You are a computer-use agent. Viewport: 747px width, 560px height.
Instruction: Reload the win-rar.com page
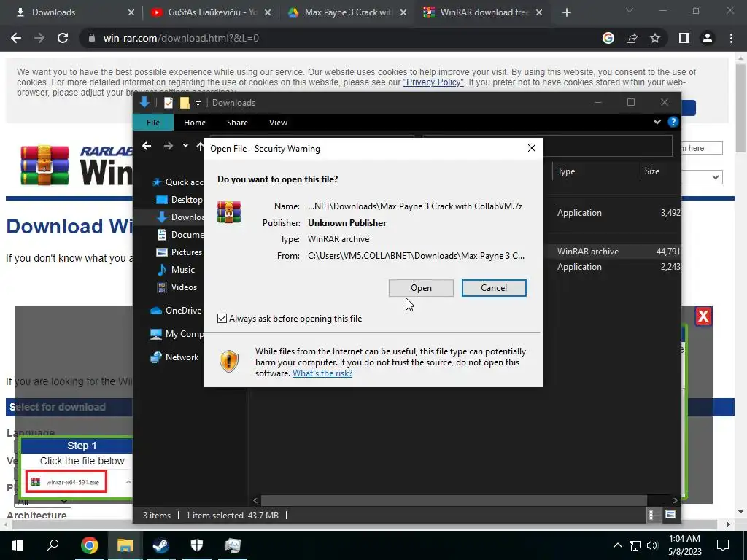click(63, 38)
